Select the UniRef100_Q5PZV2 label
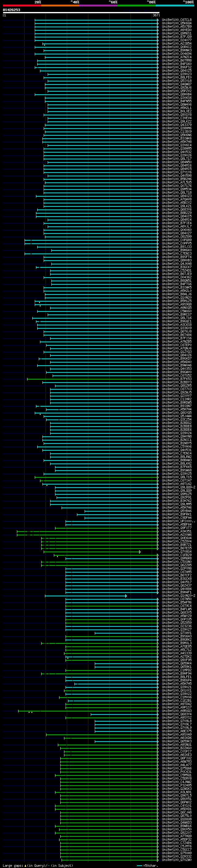This screenshot has height=868, width=197. pos(177,91)
